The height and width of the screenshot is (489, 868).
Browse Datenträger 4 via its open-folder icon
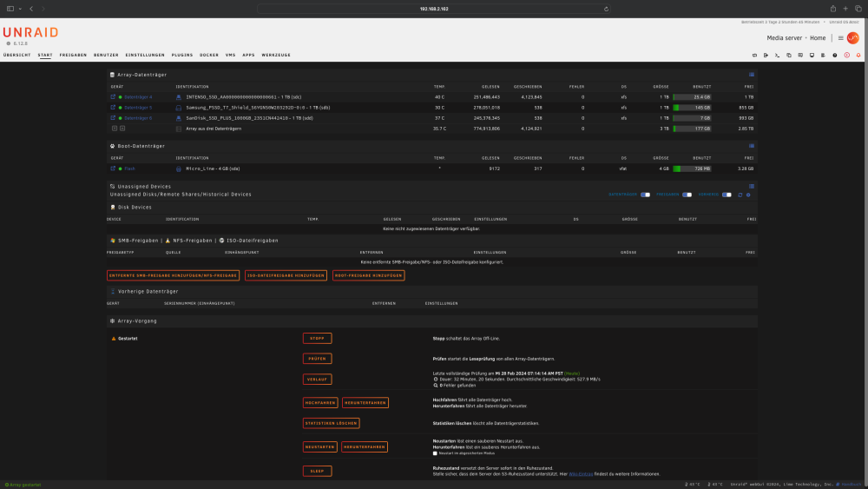[x=113, y=97]
